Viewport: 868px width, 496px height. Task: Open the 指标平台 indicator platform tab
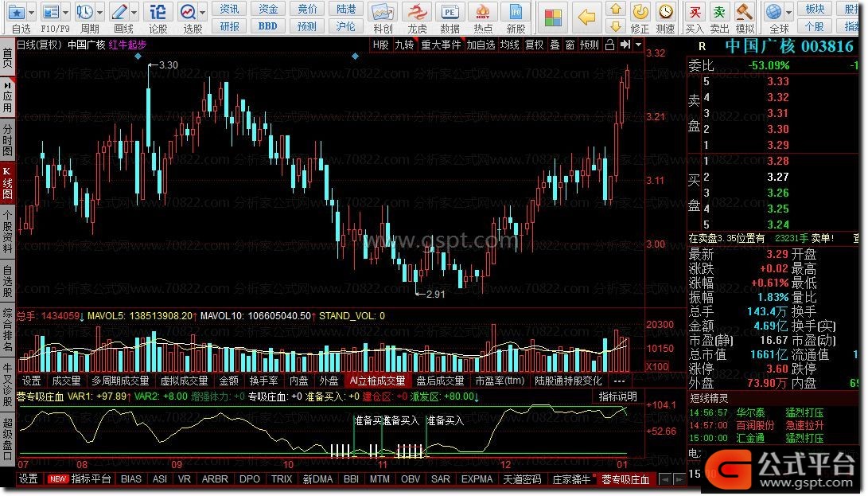pos(91,478)
